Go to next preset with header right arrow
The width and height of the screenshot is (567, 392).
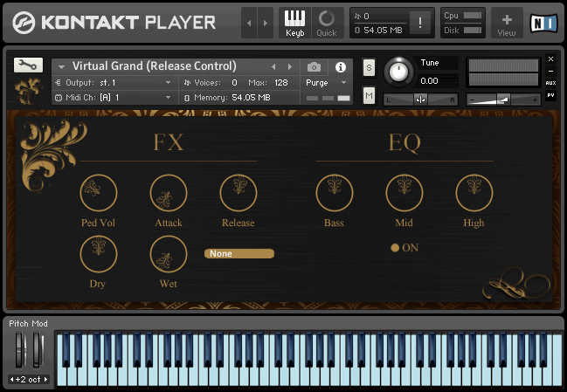[x=266, y=23]
